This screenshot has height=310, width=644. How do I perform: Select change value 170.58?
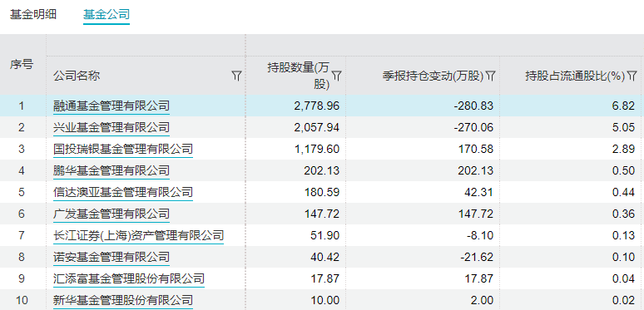click(x=476, y=149)
